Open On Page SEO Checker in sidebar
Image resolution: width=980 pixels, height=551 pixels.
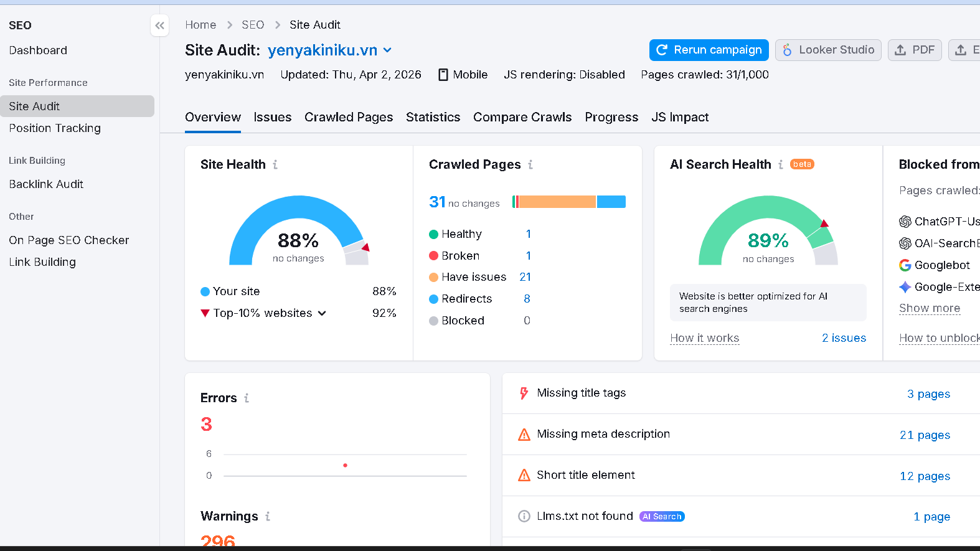(69, 240)
